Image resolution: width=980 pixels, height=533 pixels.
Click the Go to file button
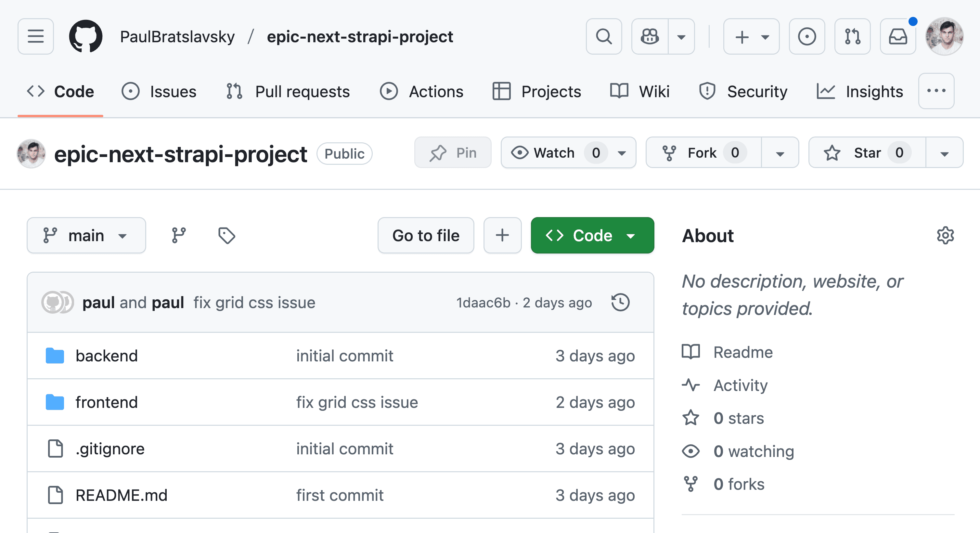coord(426,236)
